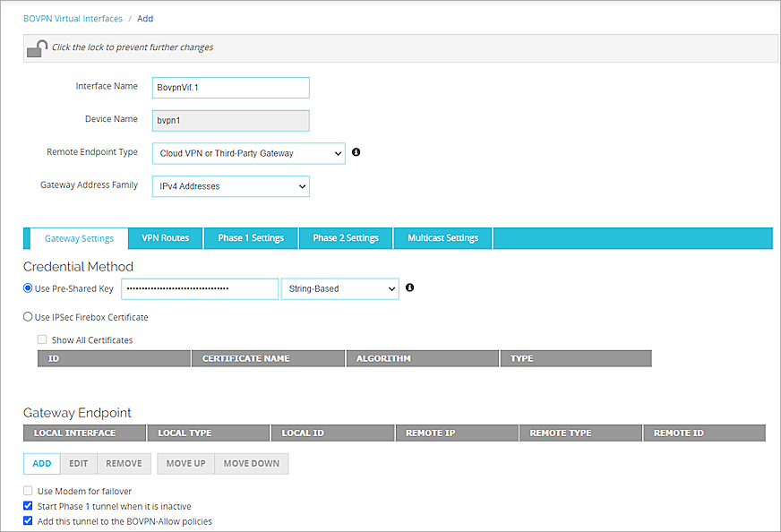Open the Phase 2 Settings tab

tap(347, 238)
